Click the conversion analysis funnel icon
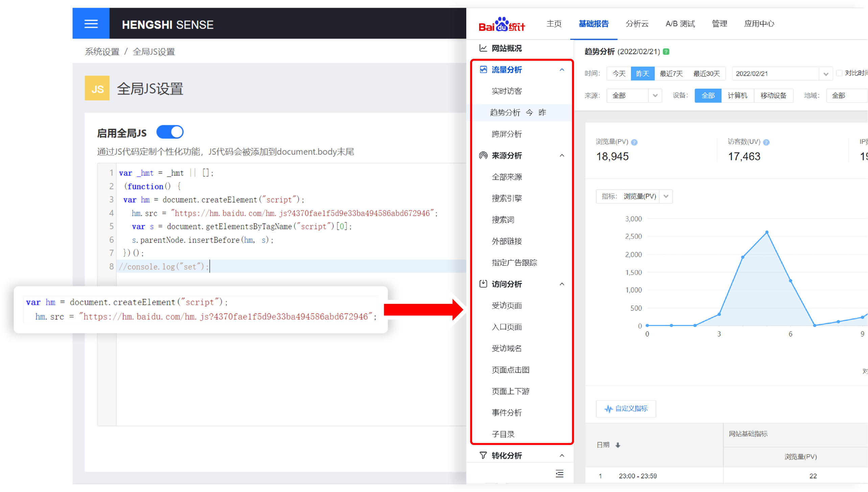The height and width of the screenshot is (492, 868). (x=483, y=455)
